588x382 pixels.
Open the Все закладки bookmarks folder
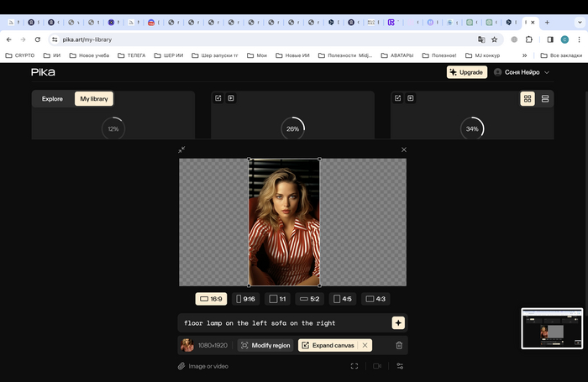[x=561, y=55]
